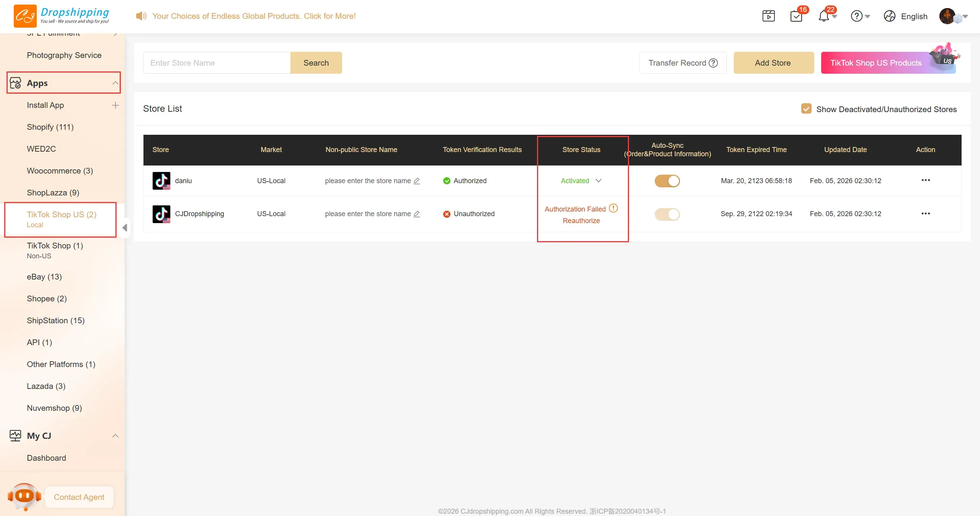Collapse the Apps sidebar section
The image size is (980, 516).
click(115, 83)
